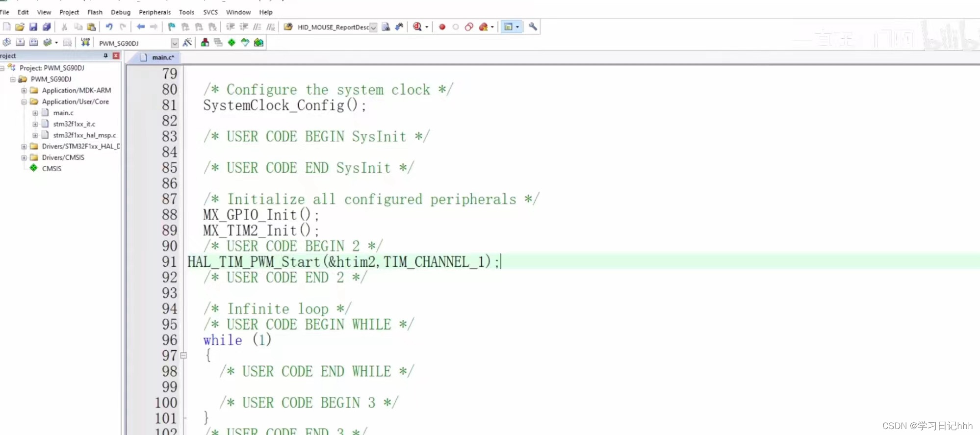The height and width of the screenshot is (435, 980).
Task: Undo the last edit
Action: click(x=109, y=27)
